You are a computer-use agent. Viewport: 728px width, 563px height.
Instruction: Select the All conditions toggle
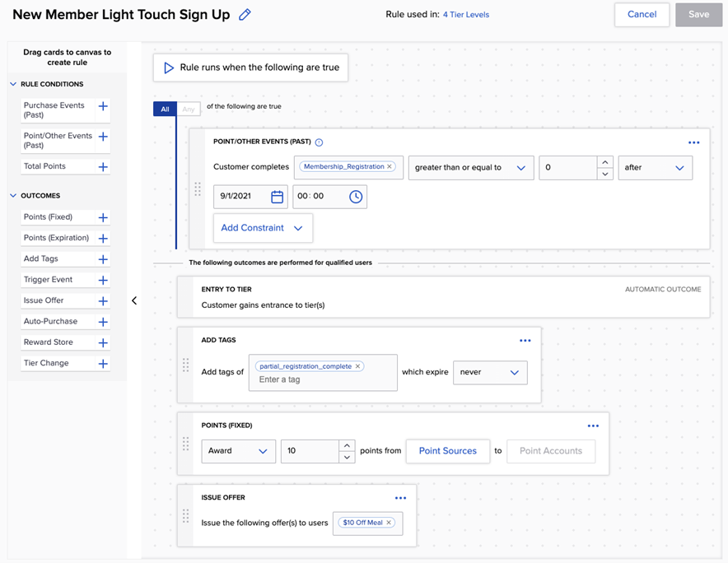coord(165,109)
